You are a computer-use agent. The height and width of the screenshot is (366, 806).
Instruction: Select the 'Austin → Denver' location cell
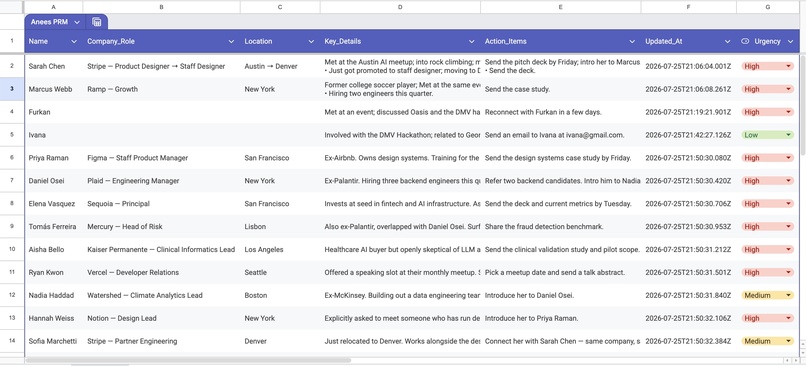[x=280, y=66]
